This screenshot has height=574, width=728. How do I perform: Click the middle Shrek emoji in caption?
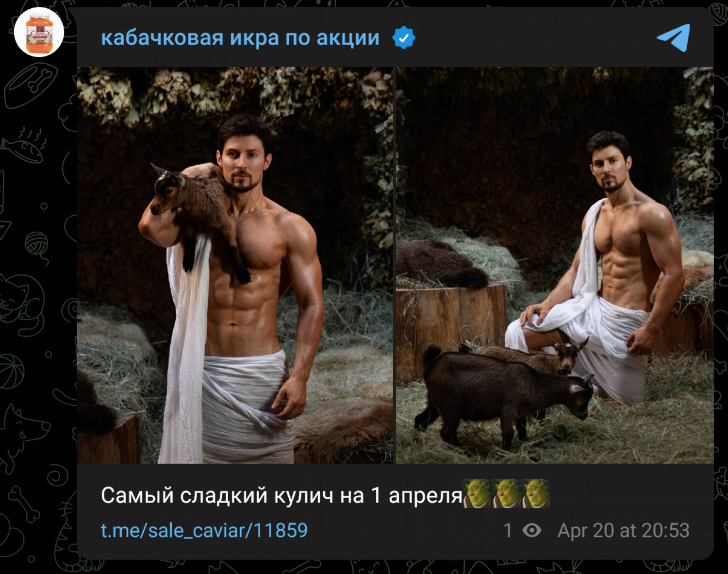pyautogui.click(x=507, y=493)
